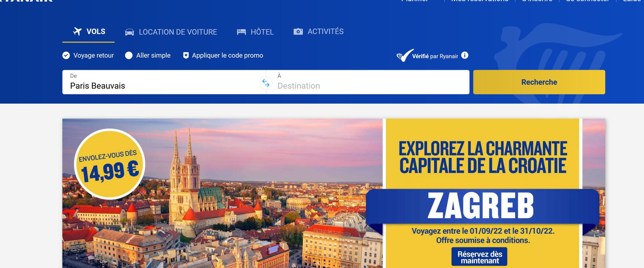Select the Aller simple option

pos(148,55)
